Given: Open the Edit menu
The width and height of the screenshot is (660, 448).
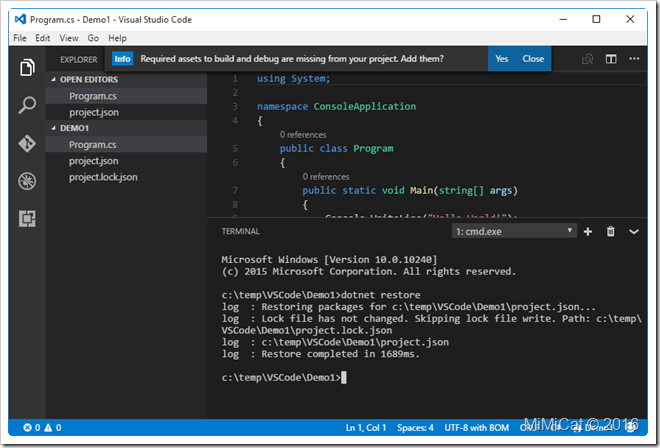Looking at the screenshot, I should tap(43, 38).
